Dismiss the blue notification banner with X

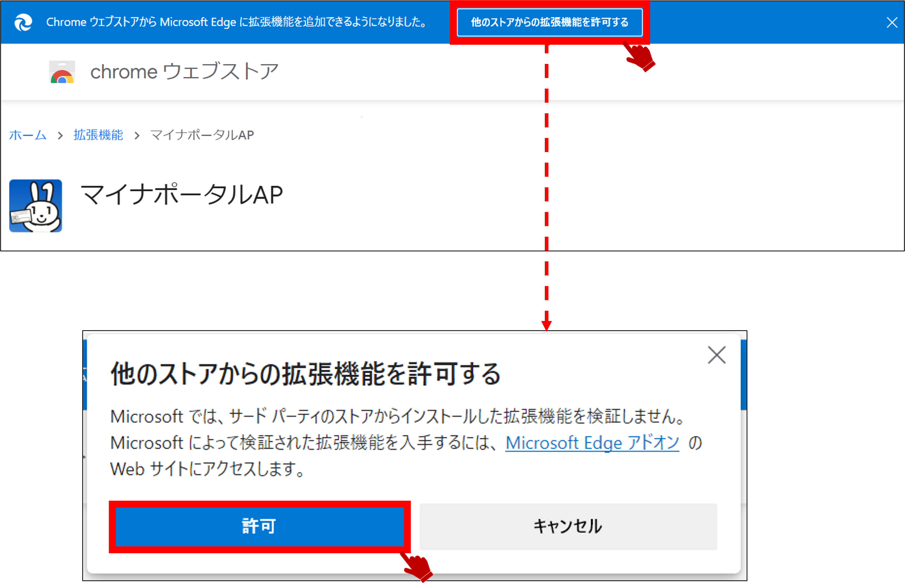point(892,23)
